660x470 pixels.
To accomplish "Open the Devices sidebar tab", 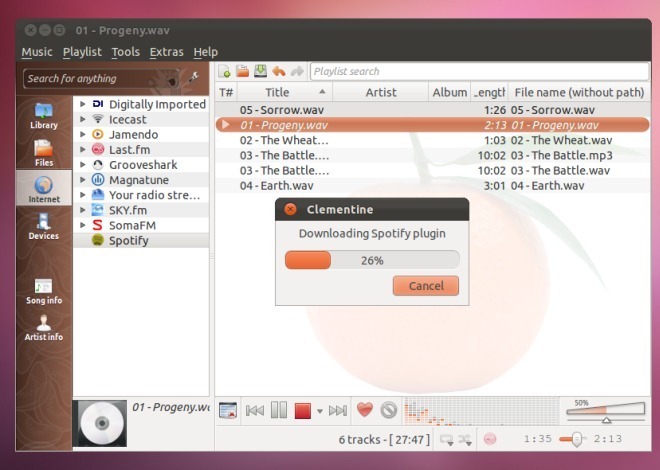I will click(44, 226).
